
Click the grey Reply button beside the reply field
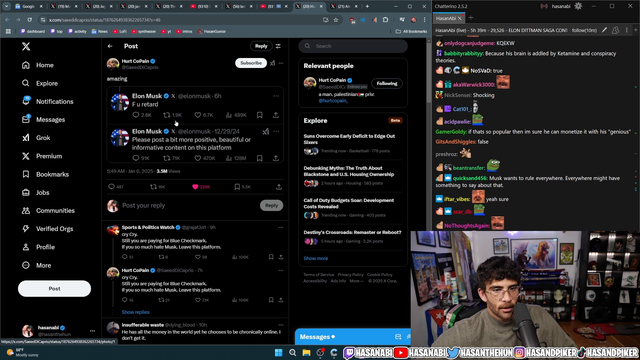(x=271, y=205)
